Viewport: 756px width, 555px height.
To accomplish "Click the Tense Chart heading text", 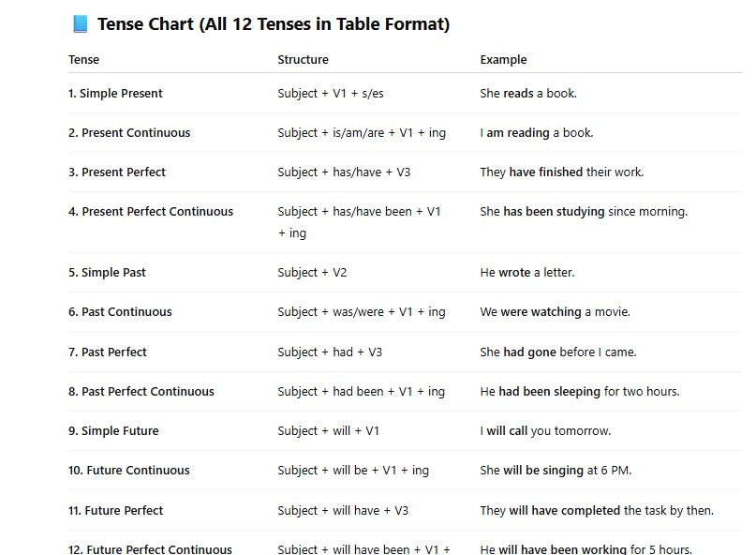I will point(274,24).
